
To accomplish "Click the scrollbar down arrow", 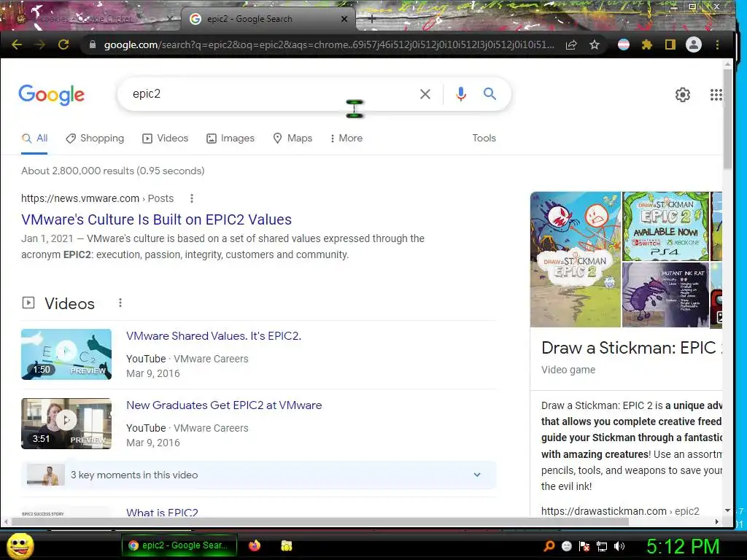I will pyautogui.click(x=727, y=510).
